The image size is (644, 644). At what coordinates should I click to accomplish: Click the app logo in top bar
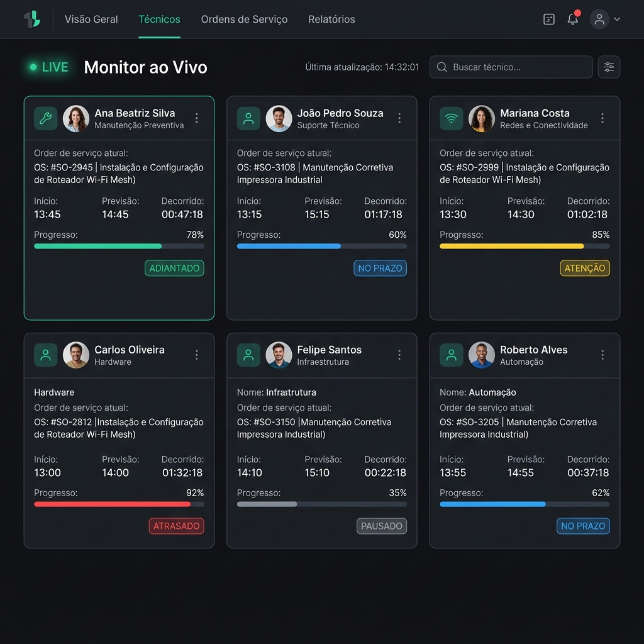[33, 19]
